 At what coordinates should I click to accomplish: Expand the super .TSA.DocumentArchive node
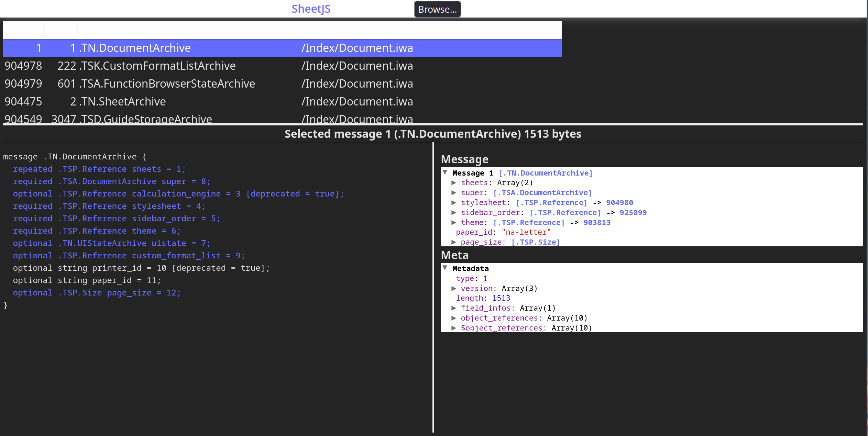point(454,193)
